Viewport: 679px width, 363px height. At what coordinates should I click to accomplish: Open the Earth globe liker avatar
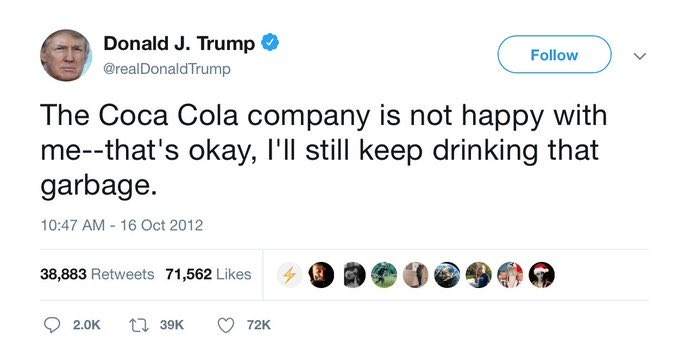click(447, 275)
